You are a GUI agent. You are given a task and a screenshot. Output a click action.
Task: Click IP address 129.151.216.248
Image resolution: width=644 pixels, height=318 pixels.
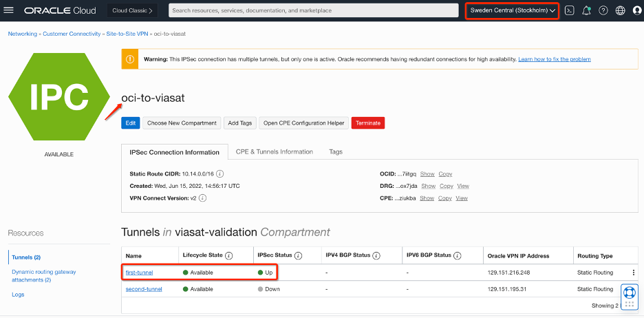coord(508,273)
